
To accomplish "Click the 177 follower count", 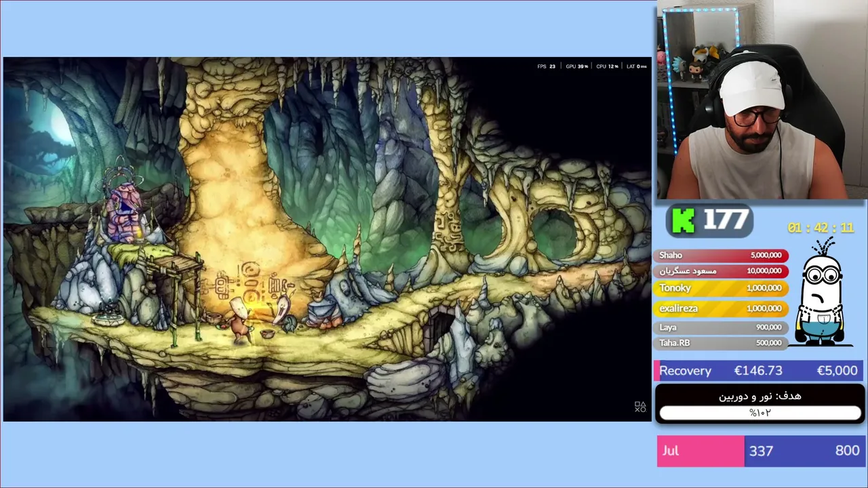I will click(x=726, y=220).
